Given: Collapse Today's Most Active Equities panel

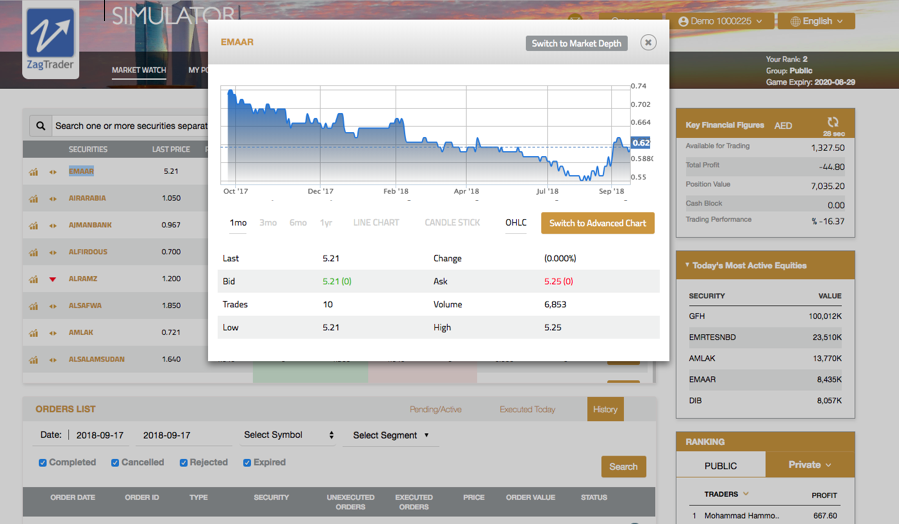Looking at the screenshot, I should (687, 265).
